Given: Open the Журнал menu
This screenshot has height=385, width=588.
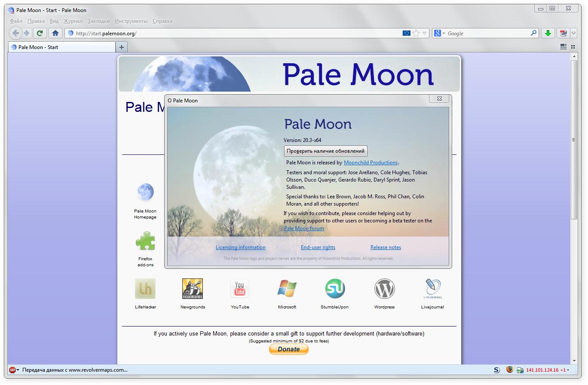Looking at the screenshot, I should pos(73,21).
